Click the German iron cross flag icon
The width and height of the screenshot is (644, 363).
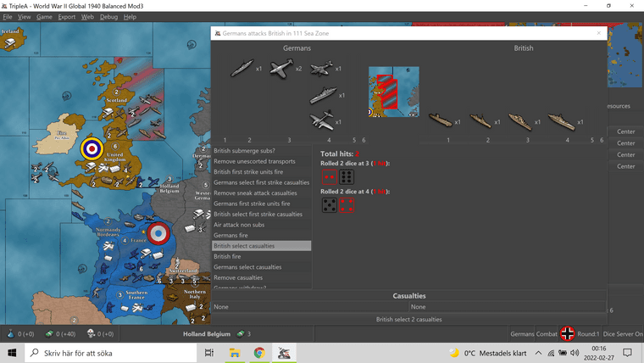pyautogui.click(x=568, y=333)
